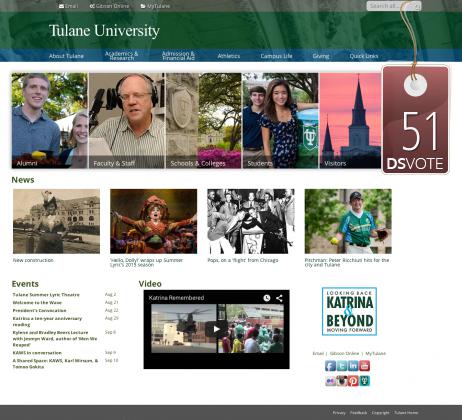
Task: Read 'New construction' news caption
Action: 33,260
